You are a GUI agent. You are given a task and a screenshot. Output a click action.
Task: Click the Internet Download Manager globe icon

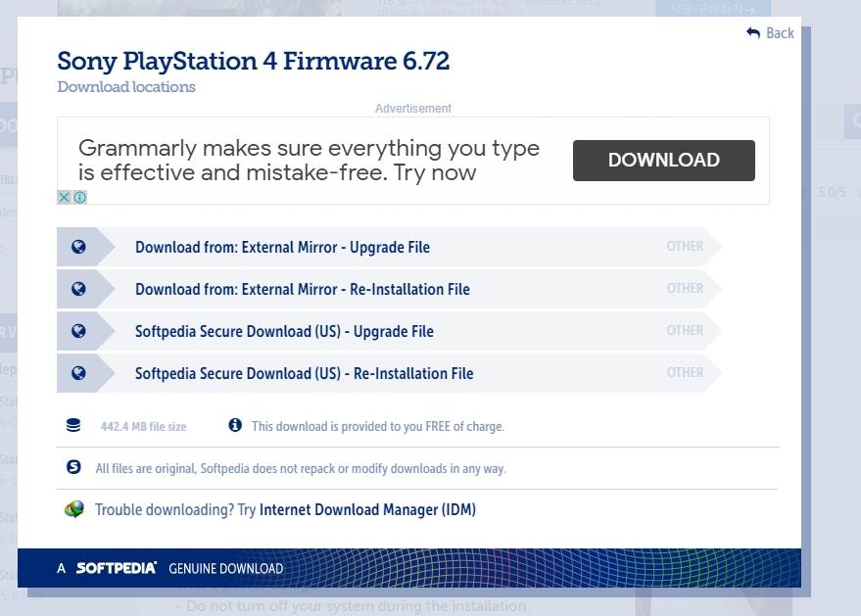tap(74, 509)
